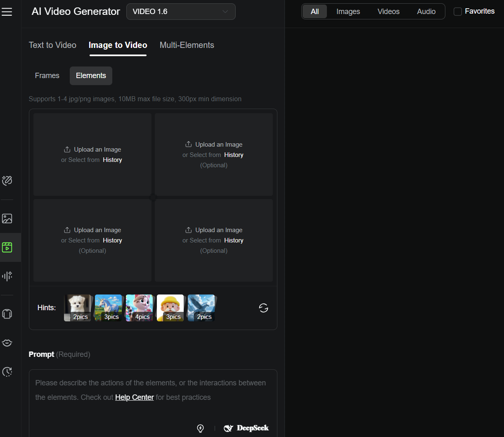Open the lip sync sidebar icon
Image resolution: width=504 pixels, height=437 pixels.
click(x=7, y=343)
